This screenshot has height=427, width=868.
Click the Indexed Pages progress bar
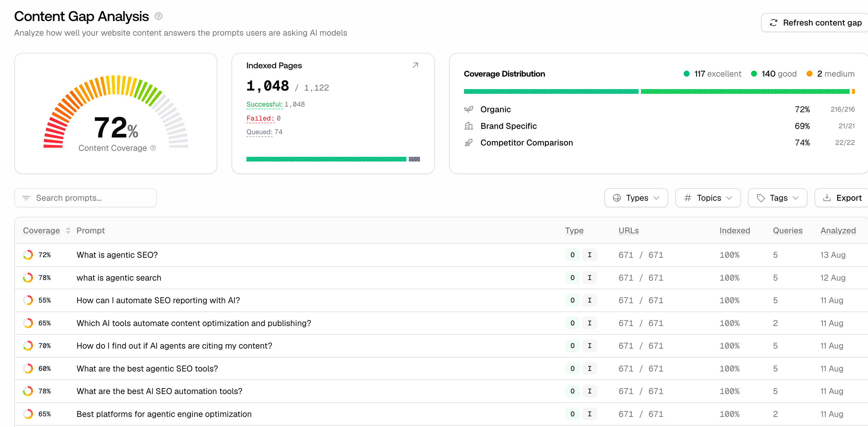point(333,159)
